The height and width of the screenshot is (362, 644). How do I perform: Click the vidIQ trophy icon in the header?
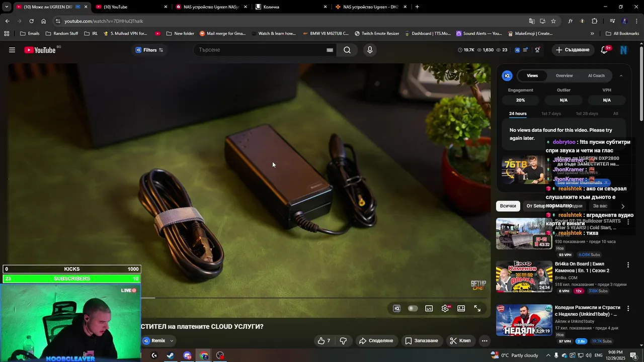click(x=538, y=50)
